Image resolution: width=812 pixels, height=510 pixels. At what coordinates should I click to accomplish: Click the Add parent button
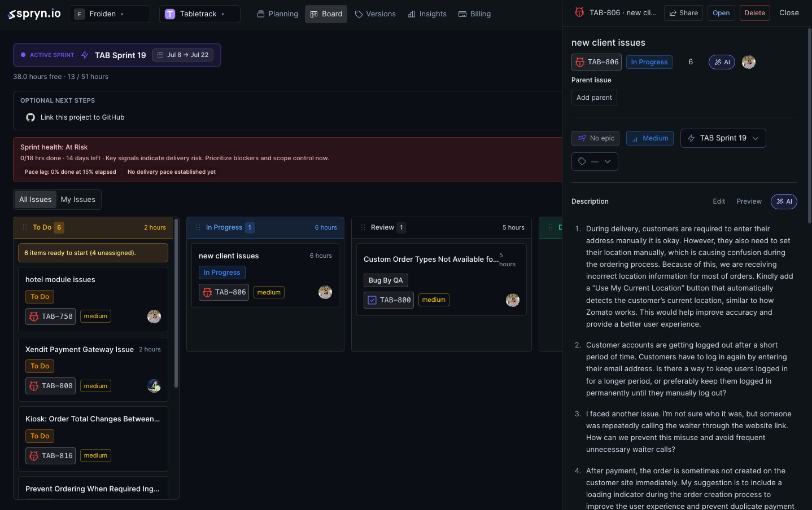pyautogui.click(x=594, y=98)
